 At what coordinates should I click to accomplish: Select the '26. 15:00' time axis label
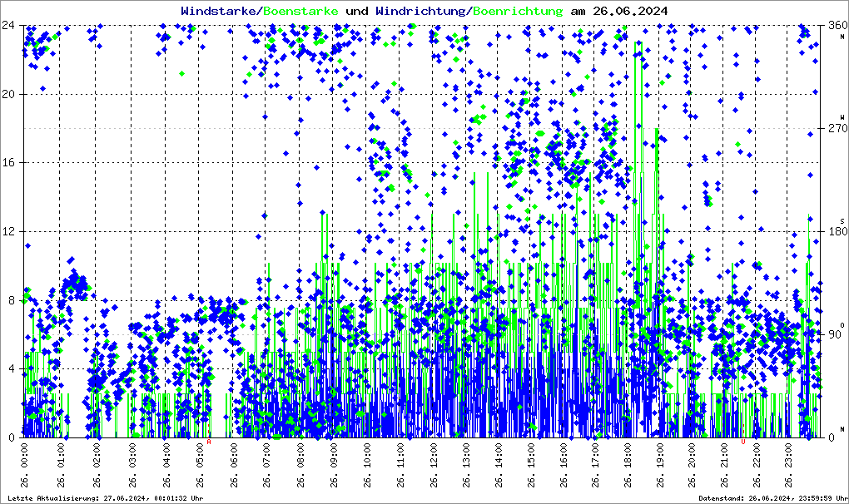[x=531, y=465]
